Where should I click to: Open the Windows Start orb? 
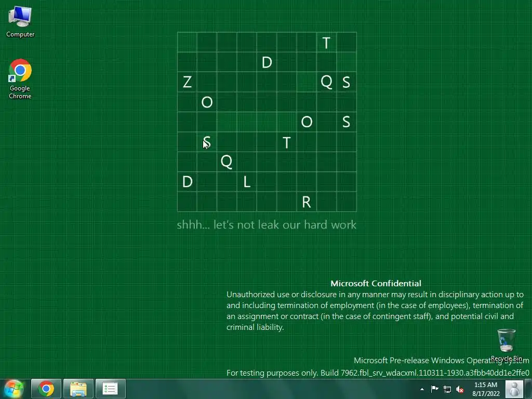(x=14, y=389)
